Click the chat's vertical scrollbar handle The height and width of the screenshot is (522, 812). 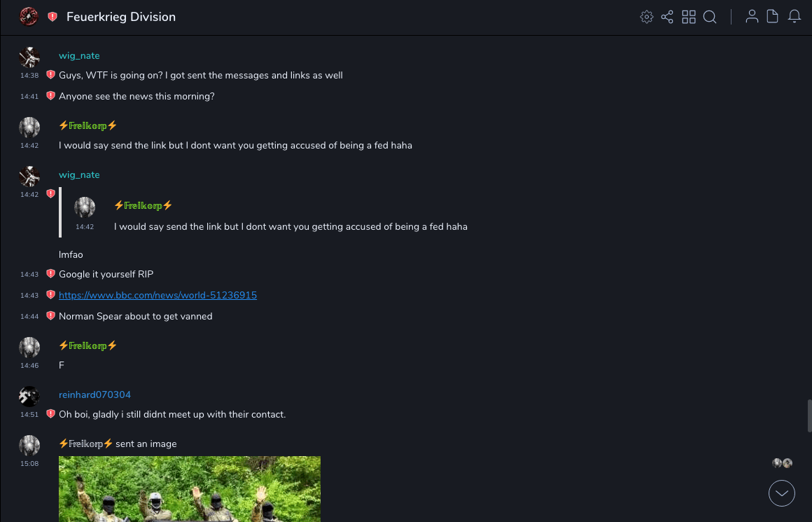pyautogui.click(x=809, y=415)
